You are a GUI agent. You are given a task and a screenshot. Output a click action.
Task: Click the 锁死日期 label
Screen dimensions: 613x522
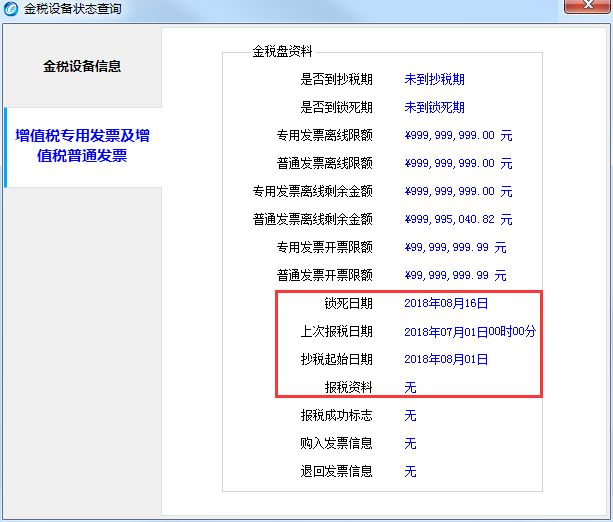pyautogui.click(x=348, y=303)
